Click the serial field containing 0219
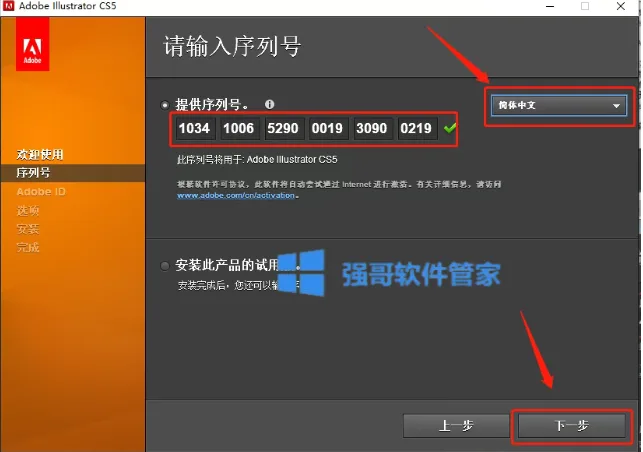This screenshot has height=452, width=643. [416, 128]
